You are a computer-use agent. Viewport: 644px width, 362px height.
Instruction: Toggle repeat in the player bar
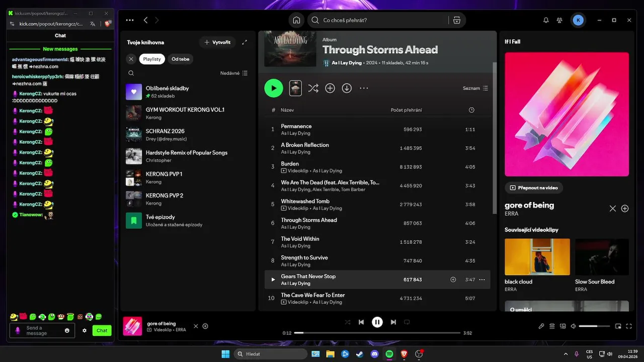click(x=408, y=322)
